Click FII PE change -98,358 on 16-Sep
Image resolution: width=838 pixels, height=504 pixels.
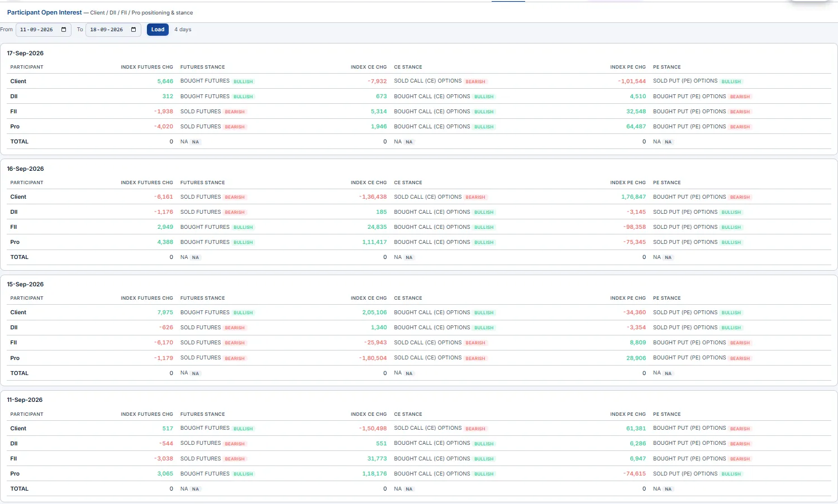click(635, 227)
